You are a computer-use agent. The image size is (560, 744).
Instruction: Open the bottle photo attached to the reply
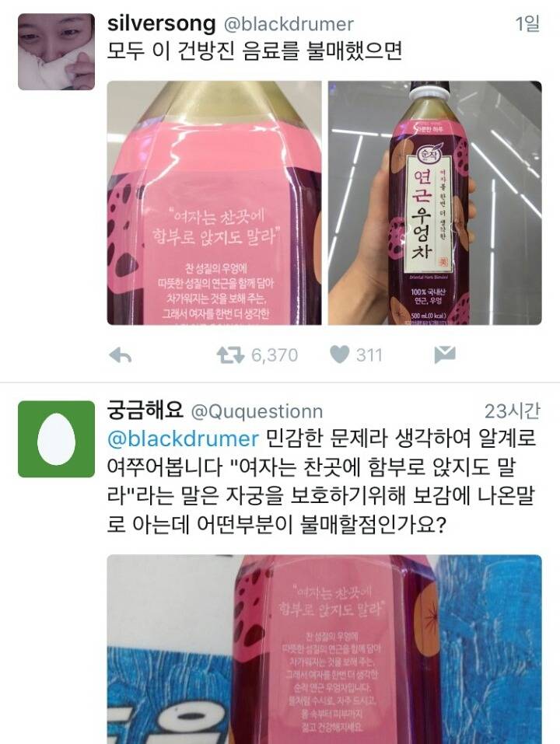point(324,649)
